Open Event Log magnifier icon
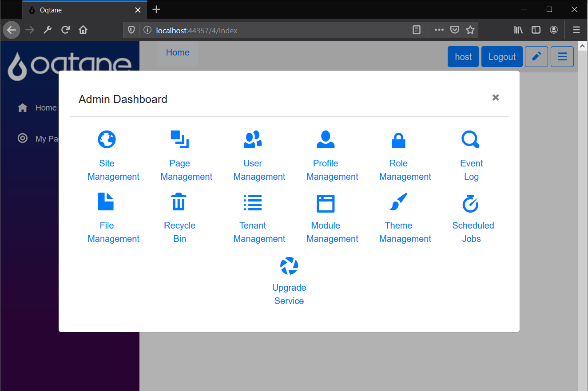This screenshot has width=588, height=391. [x=471, y=139]
